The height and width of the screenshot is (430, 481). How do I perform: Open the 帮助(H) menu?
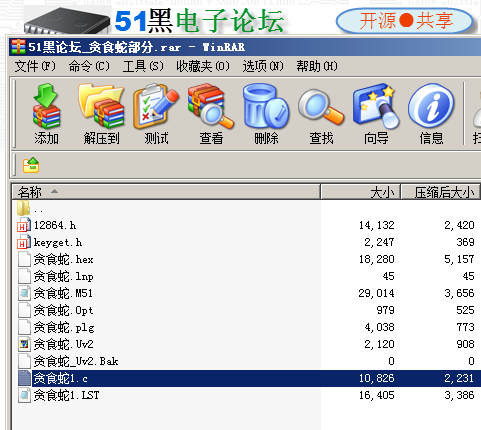click(x=317, y=66)
